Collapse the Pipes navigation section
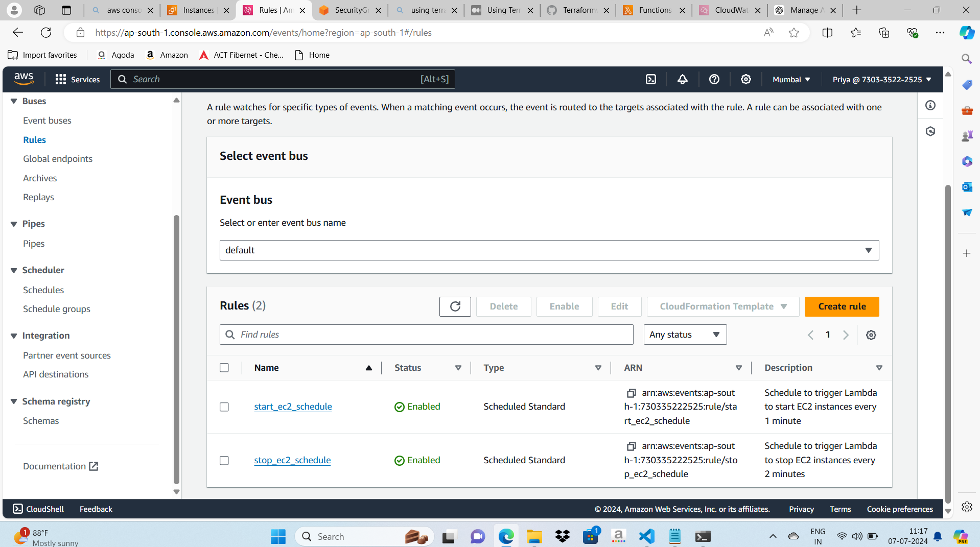Image resolution: width=980 pixels, height=547 pixels. (14, 224)
